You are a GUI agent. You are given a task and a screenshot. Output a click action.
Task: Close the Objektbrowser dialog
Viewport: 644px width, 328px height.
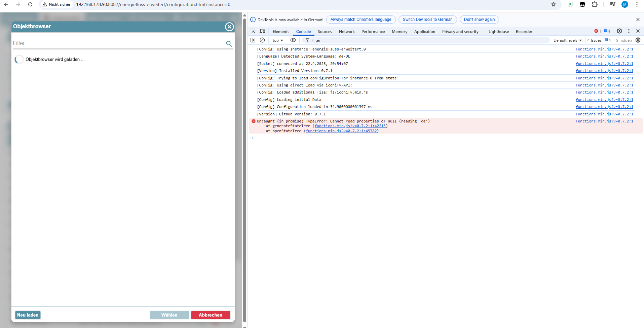229,27
